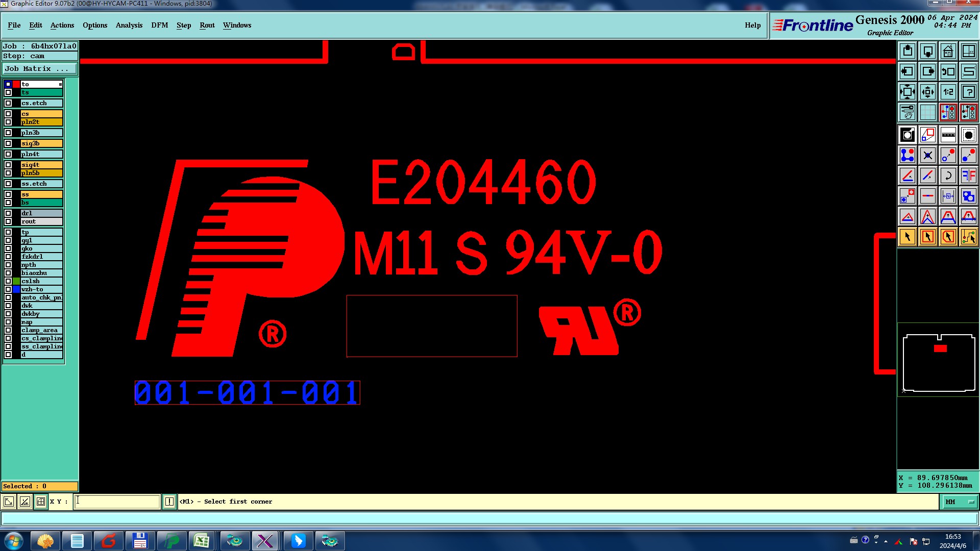The width and height of the screenshot is (980, 551).
Task: Select the mirror feature tool icon
Action: (x=968, y=176)
